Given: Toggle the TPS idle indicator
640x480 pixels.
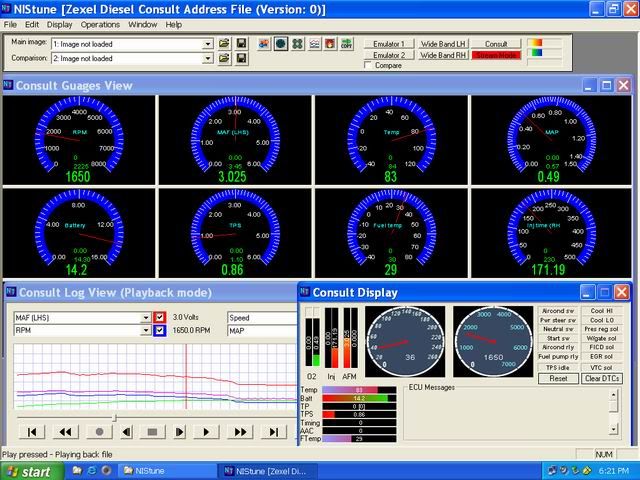Looking at the screenshot, I should tap(558, 367).
